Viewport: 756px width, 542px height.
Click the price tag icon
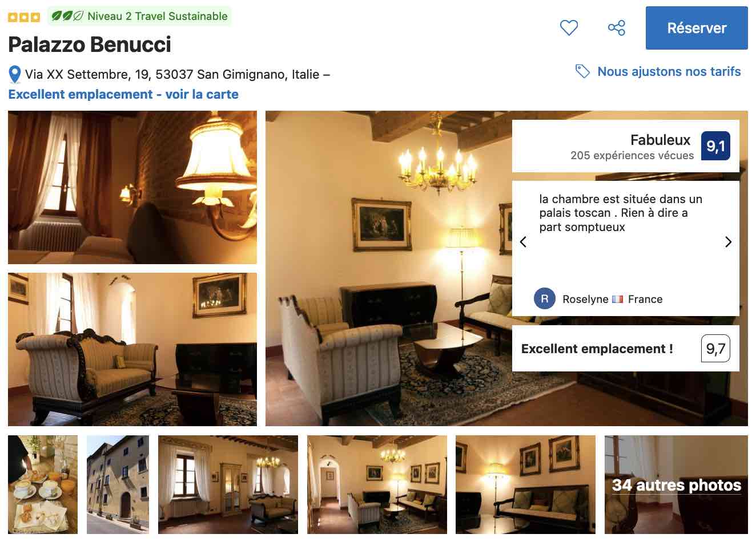coord(582,71)
